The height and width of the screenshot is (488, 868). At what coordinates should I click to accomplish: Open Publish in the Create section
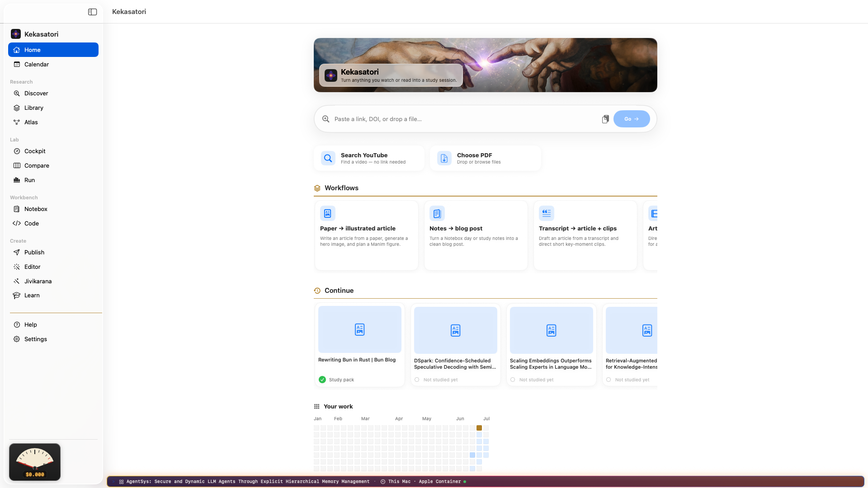[x=53, y=252]
